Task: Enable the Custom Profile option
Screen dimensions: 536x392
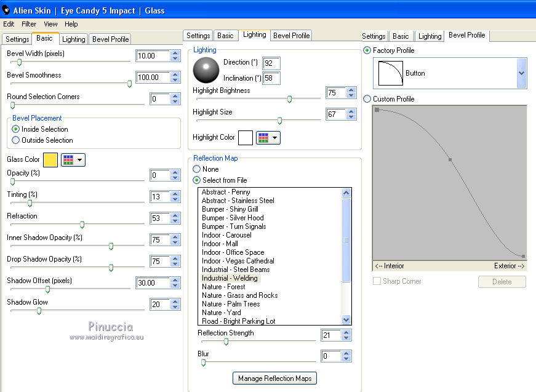Action: pyautogui.click(x=367, y=99)
